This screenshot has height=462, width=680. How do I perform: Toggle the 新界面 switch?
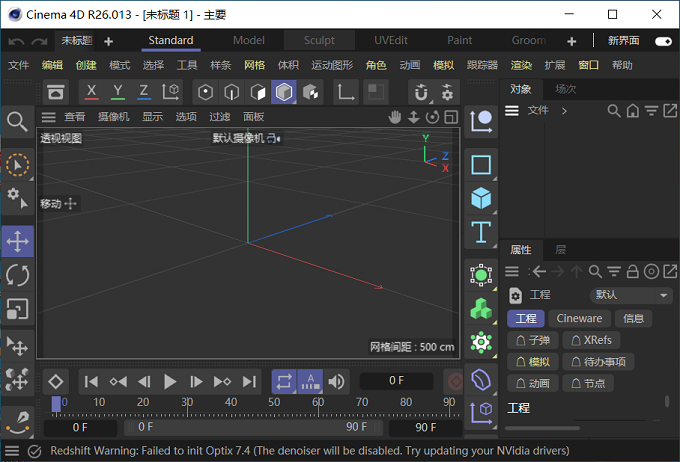663,41
